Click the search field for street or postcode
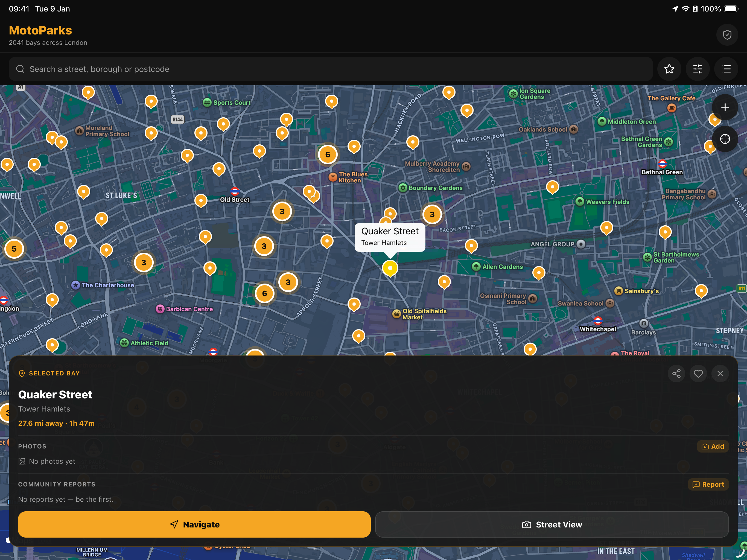This screenshot has height=560, width=747. point(331,69)
